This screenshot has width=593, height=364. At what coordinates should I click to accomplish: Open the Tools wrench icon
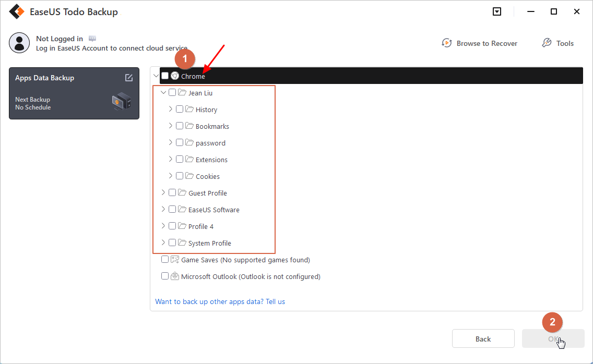click(x=547, y=43)
